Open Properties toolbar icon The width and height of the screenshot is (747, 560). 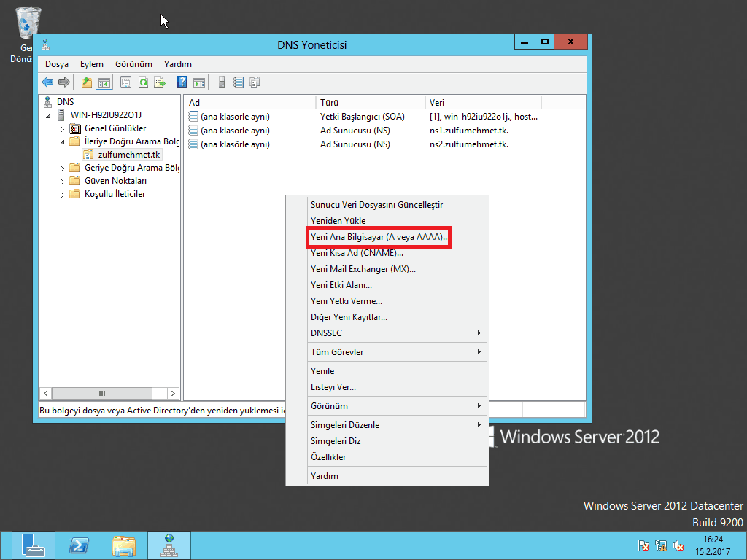coord(125,82)
